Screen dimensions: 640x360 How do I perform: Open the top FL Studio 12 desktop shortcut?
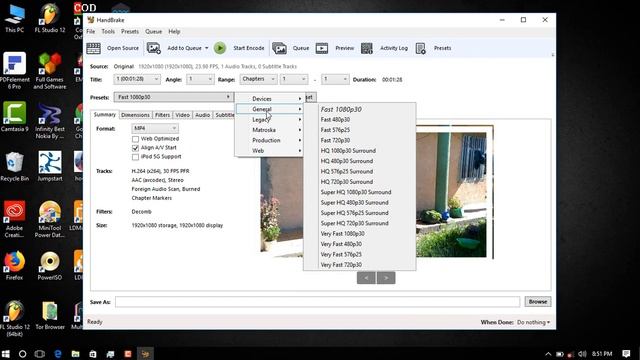click(50, 18)
